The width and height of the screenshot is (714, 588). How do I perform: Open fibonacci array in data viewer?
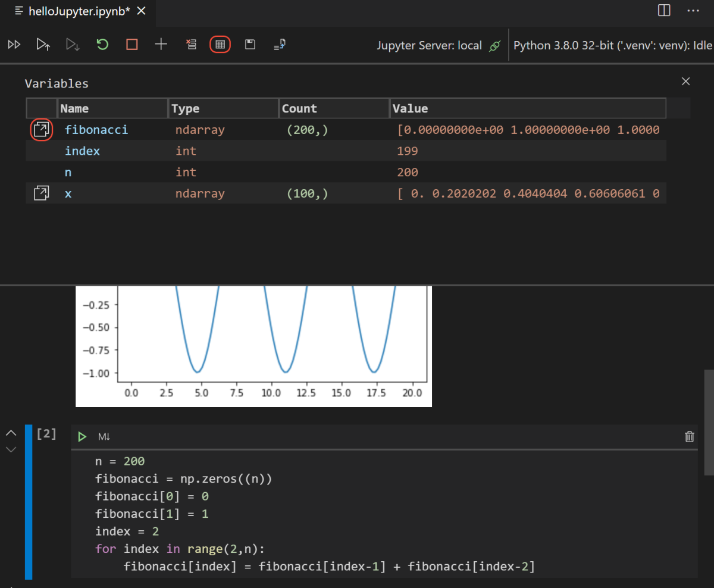41,129
